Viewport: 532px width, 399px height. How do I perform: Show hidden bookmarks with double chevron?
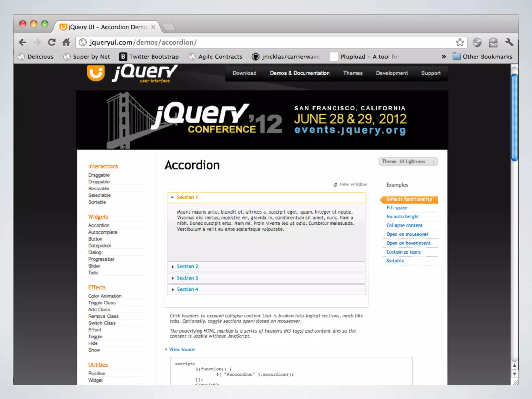click(444, 57)
